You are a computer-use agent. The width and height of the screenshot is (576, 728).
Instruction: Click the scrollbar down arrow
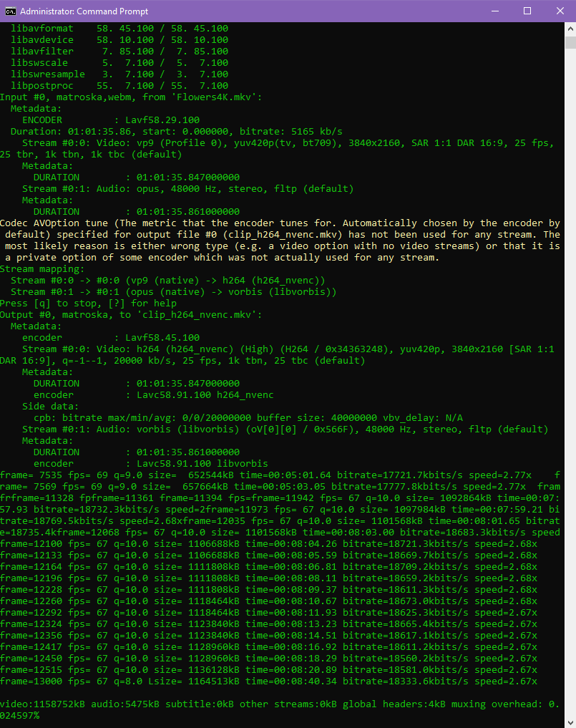click(570, 722)
